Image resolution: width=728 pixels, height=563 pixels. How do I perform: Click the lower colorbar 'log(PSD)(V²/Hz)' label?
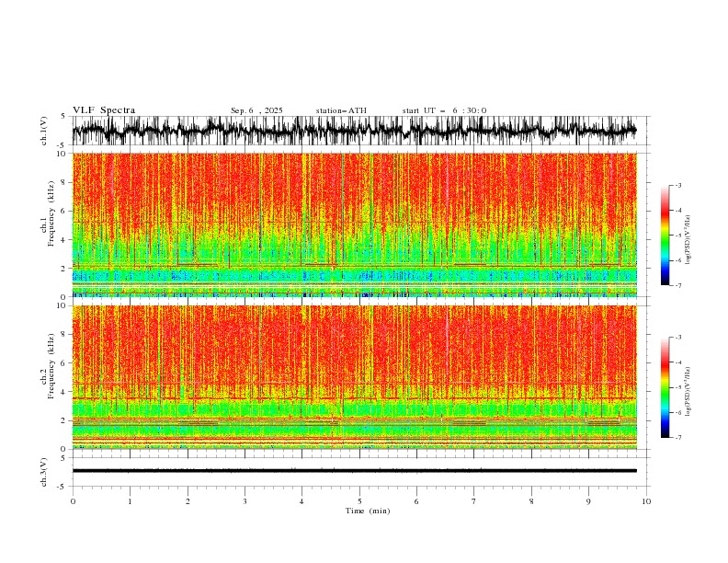click(688, 392)
